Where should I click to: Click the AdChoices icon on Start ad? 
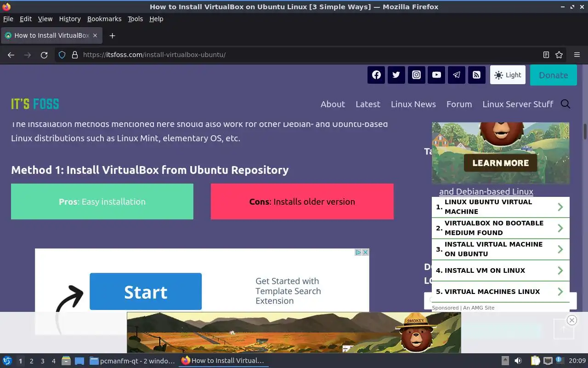point(358,252)
